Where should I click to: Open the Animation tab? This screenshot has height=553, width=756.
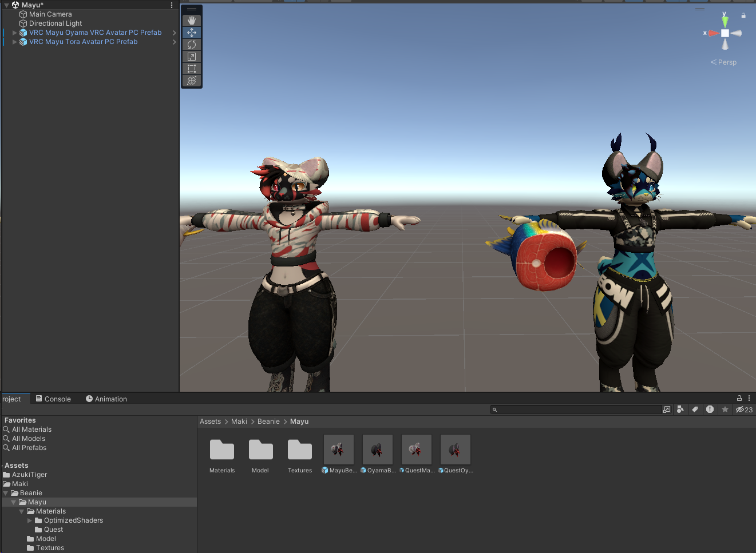pos(106,399)
